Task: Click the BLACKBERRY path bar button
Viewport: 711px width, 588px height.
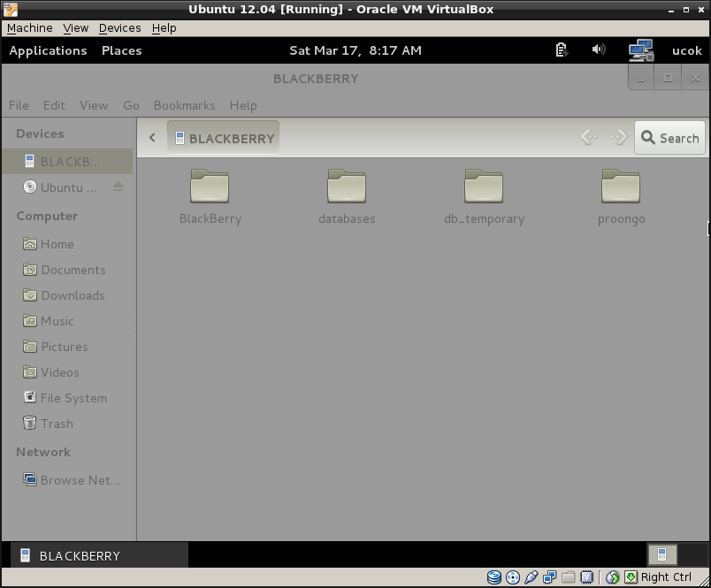Action: tap(223, 138)
